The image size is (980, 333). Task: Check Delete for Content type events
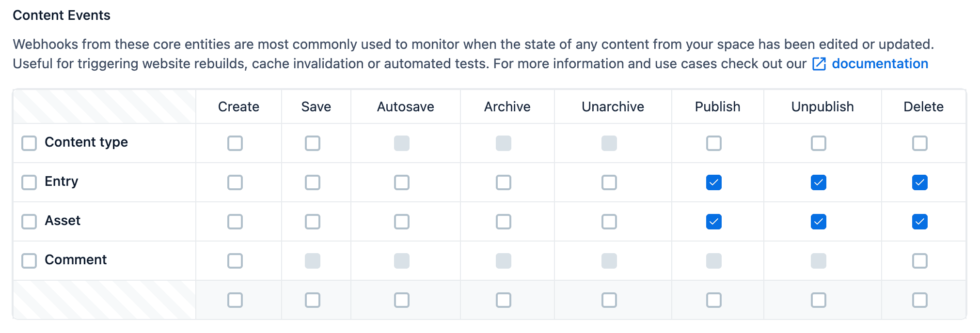pos(920,143)
